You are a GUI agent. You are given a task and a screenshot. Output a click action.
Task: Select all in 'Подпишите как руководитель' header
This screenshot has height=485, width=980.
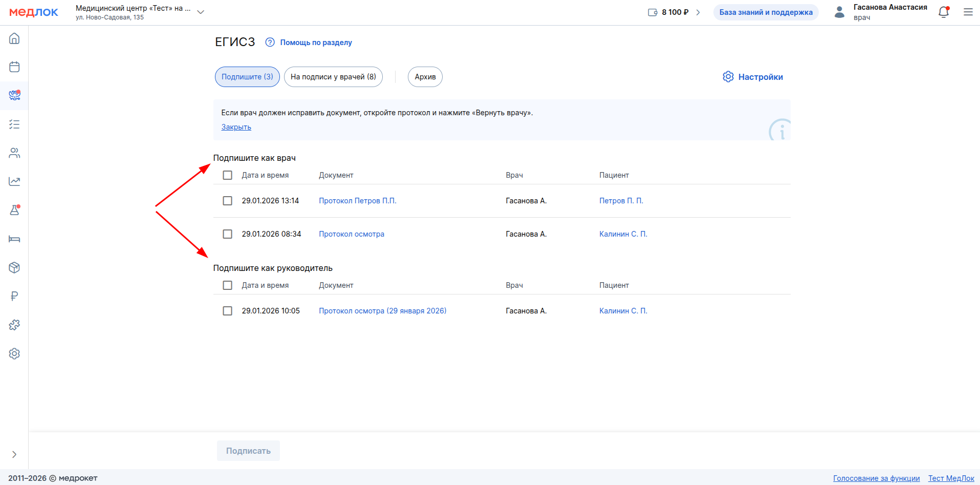[228, 285]
